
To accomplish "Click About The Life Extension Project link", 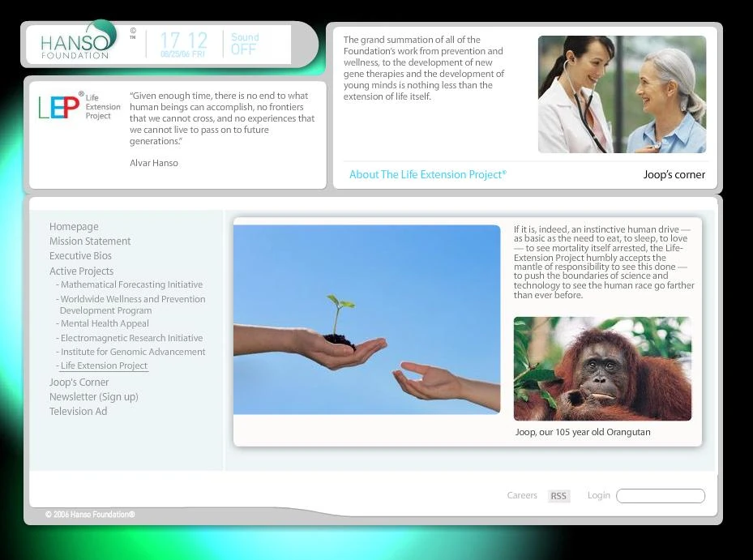I will (427, 175).
